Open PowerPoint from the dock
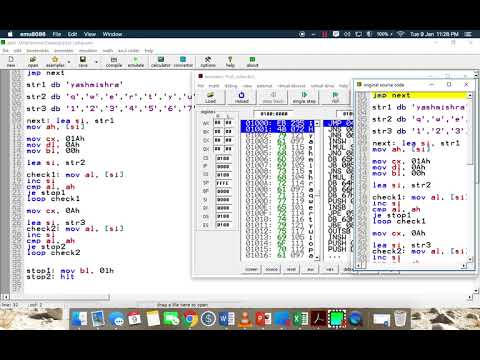Screen dimensions: 480x360 tap(263, 319)
